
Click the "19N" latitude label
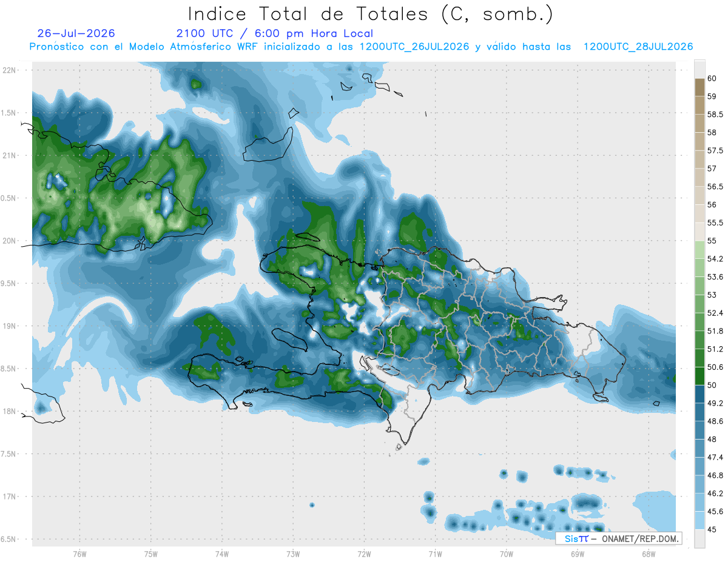(9, 326)
